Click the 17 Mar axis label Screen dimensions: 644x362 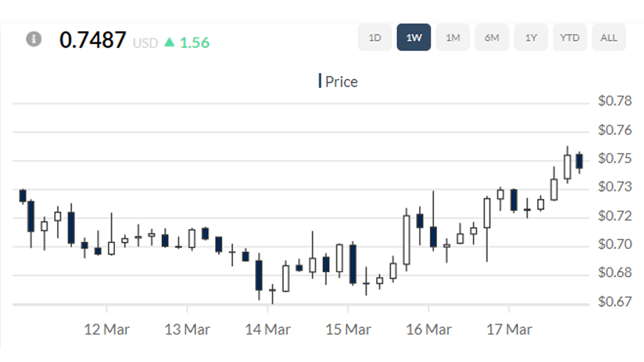click(509, 329)
